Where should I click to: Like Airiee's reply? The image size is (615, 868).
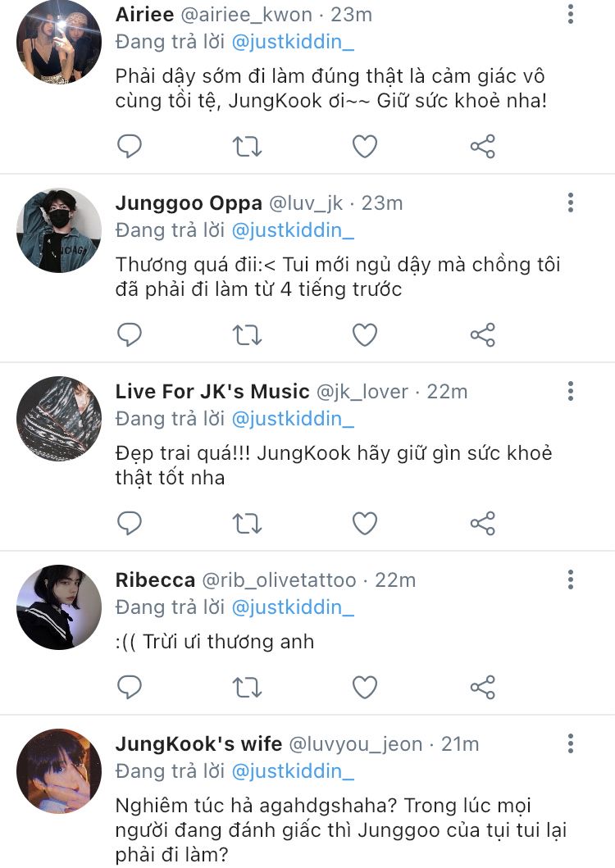(364, 147)
